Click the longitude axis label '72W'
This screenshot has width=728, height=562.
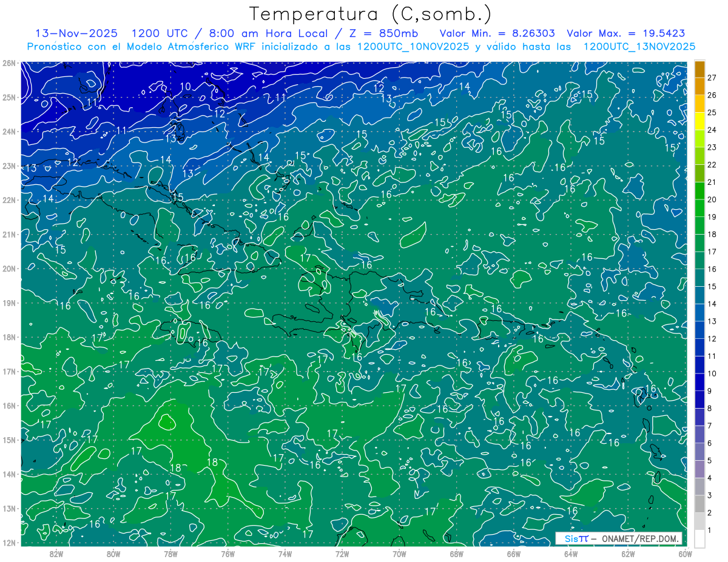pyautogui.click(x=342, y=554)
